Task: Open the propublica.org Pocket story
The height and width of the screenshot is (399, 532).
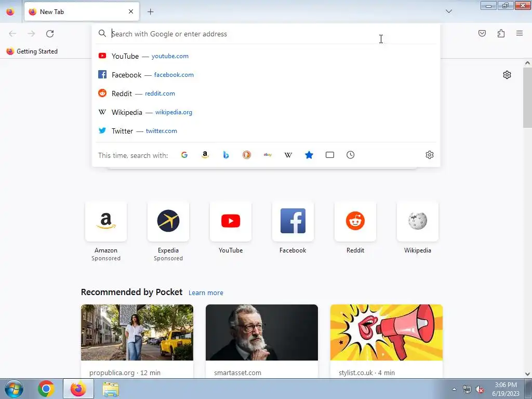Action: [x=137, y=341]
